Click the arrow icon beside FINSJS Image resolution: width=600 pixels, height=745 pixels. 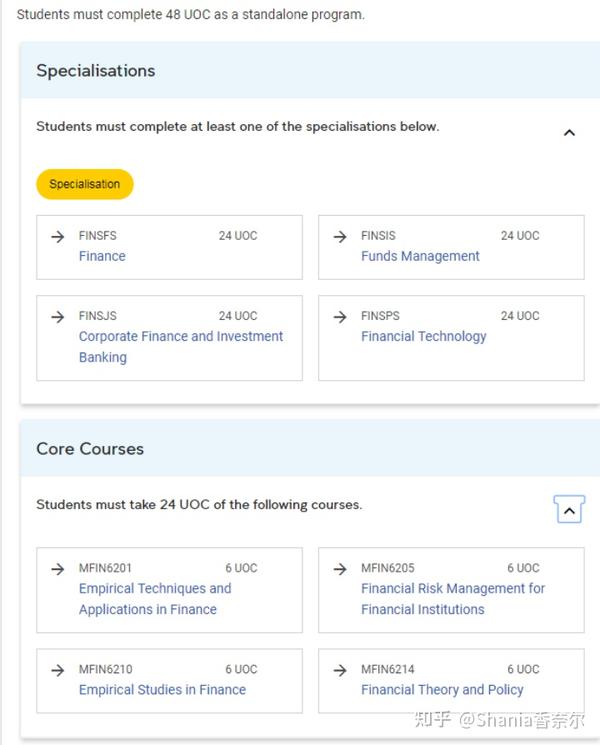click(57, 316)
